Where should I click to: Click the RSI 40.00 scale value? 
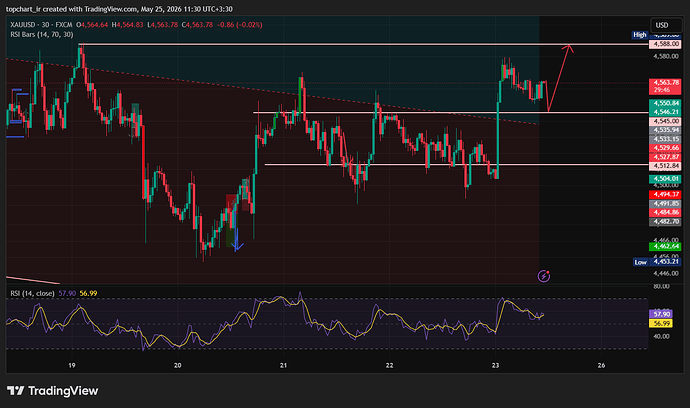tap(661, 336)
